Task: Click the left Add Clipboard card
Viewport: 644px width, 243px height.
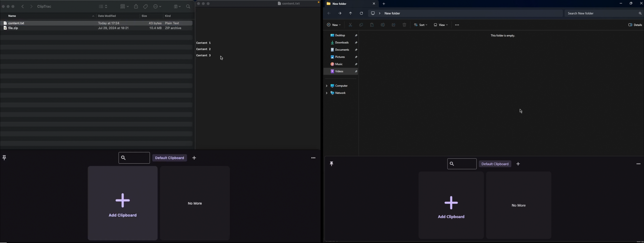Action: coord(123,203)
